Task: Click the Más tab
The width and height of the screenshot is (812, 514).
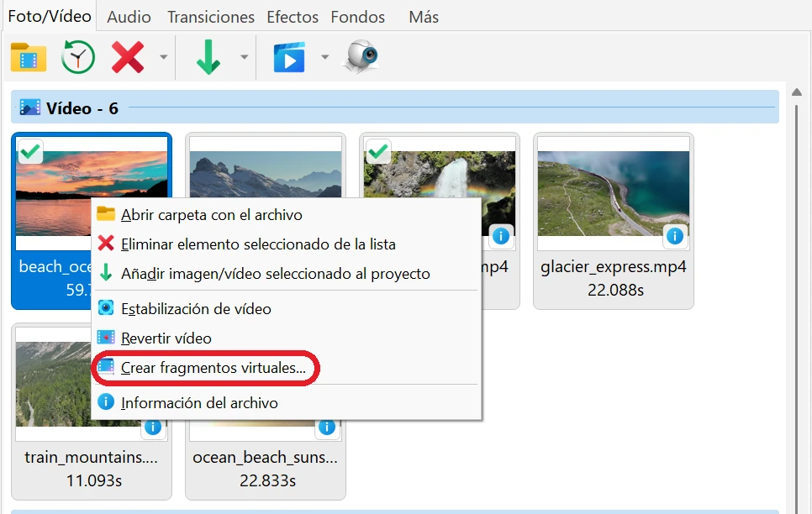Action: click(x=424, y=17)
